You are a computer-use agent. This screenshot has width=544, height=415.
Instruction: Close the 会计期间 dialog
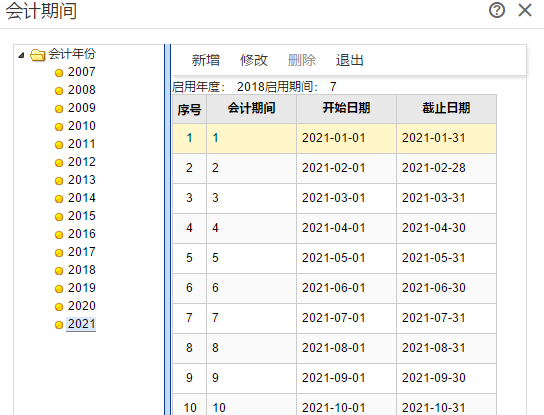click(x=525, y=10)
